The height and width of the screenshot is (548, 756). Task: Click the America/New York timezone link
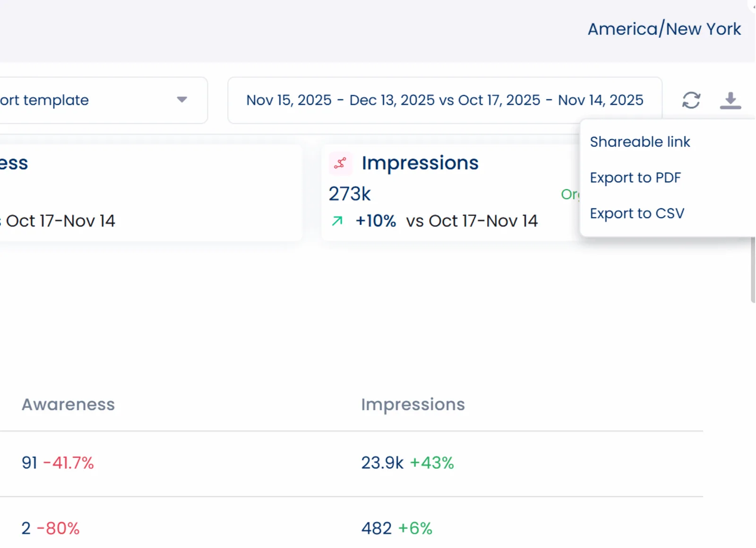pyautogui.click(x=664, y=29)
